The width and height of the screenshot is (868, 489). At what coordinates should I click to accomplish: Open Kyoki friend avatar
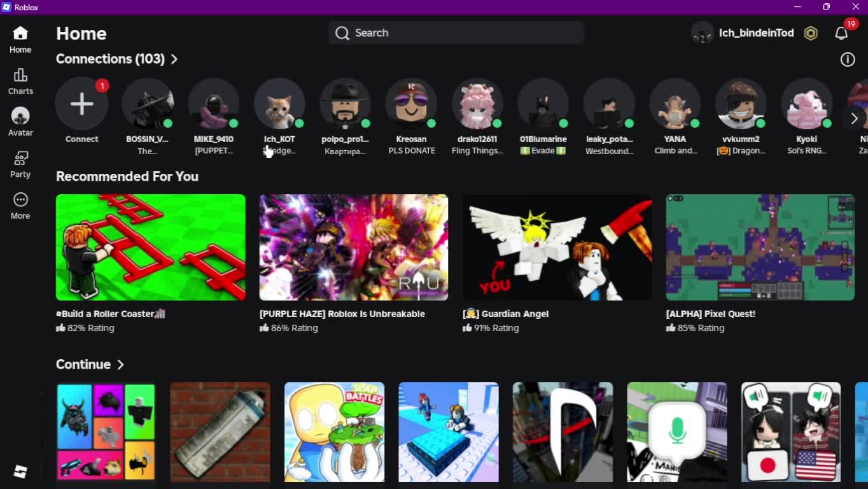[807, 104]
